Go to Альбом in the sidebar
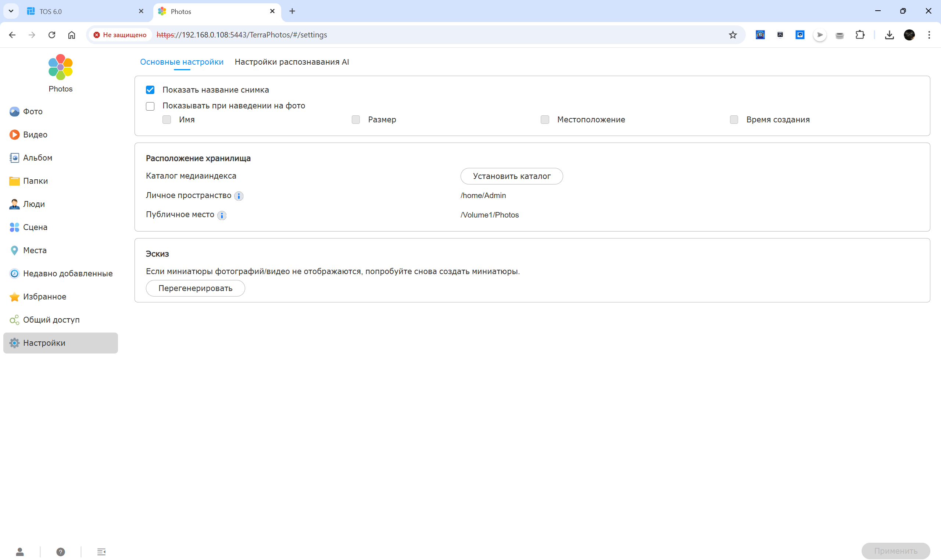Image resolution: width=941 pixels, height=560 pixels. pos(37,158)
